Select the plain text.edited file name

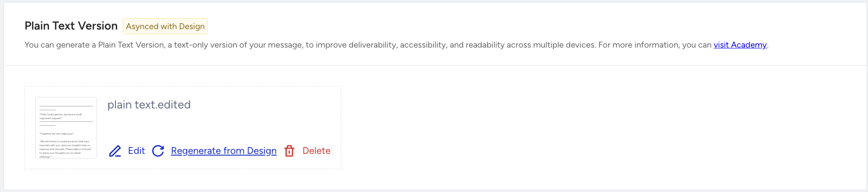(x=149, y=105)
